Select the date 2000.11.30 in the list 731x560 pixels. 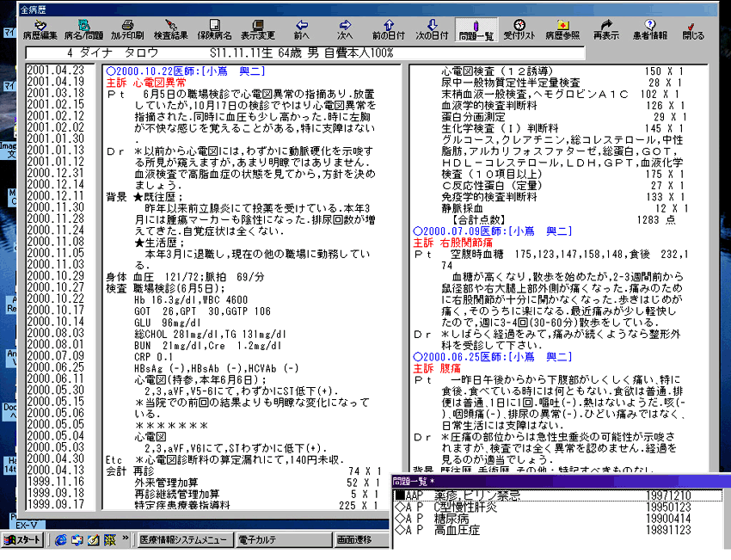pyautogui.click(x=56, y=207)
